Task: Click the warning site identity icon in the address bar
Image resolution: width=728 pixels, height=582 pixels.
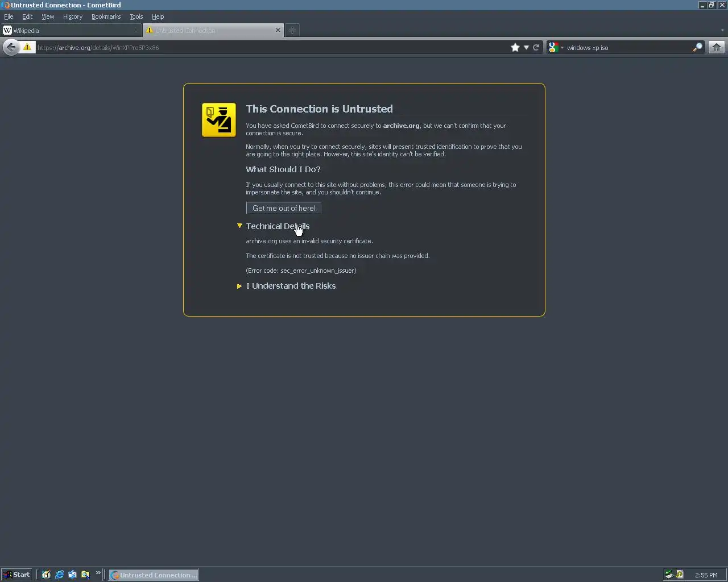Action: click(x=27, y=47)
